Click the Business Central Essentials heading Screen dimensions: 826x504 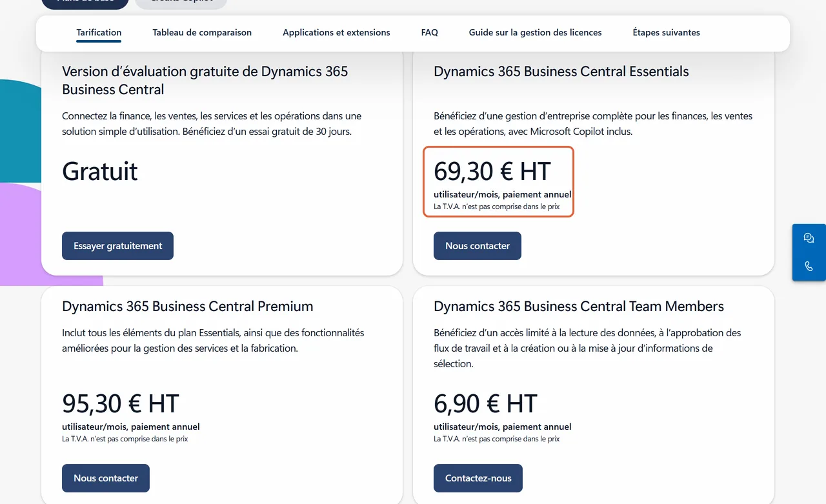point(561,72)
